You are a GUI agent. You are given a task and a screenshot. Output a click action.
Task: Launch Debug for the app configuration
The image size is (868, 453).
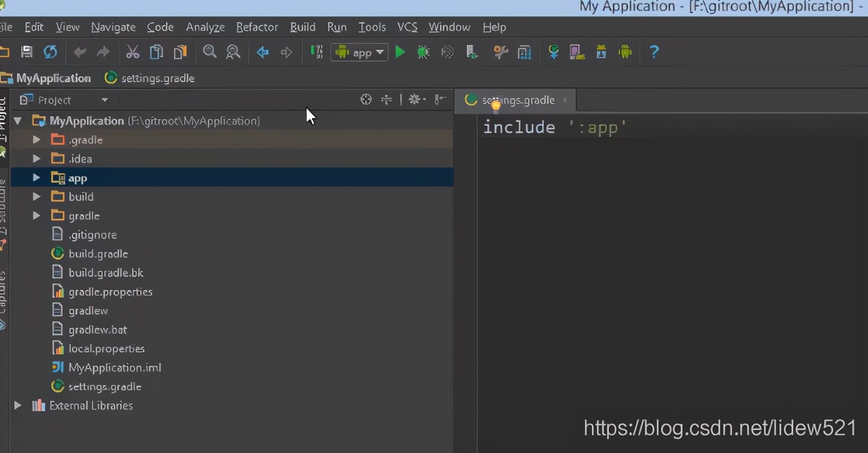click(423, 52)
